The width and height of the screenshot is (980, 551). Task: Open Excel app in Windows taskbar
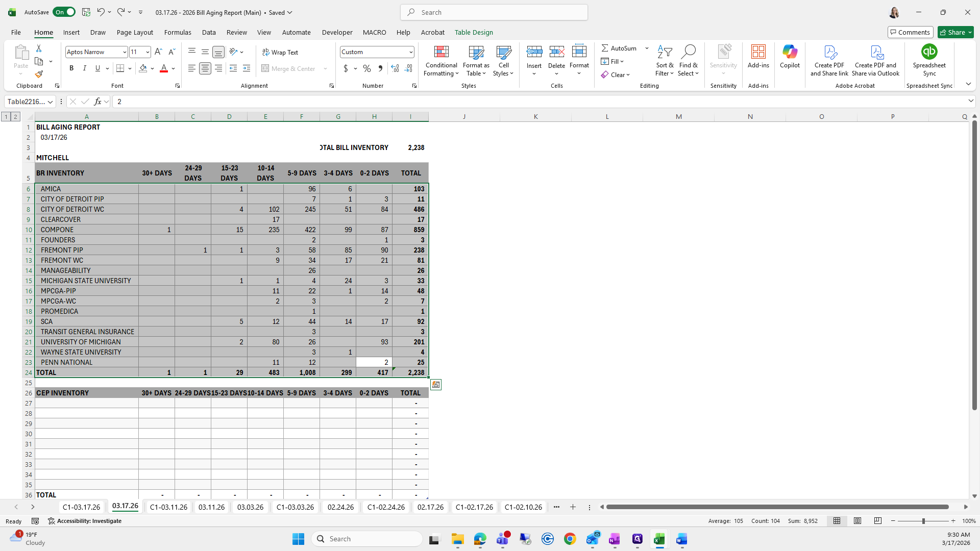click(x=659, y=539)
